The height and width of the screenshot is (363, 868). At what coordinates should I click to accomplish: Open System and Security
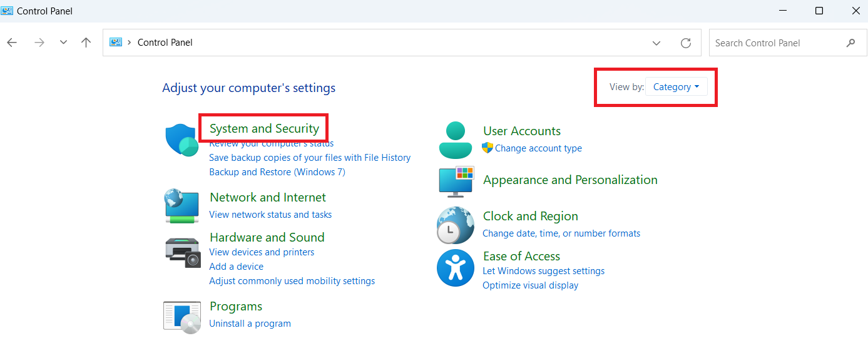tap(264, 128)
